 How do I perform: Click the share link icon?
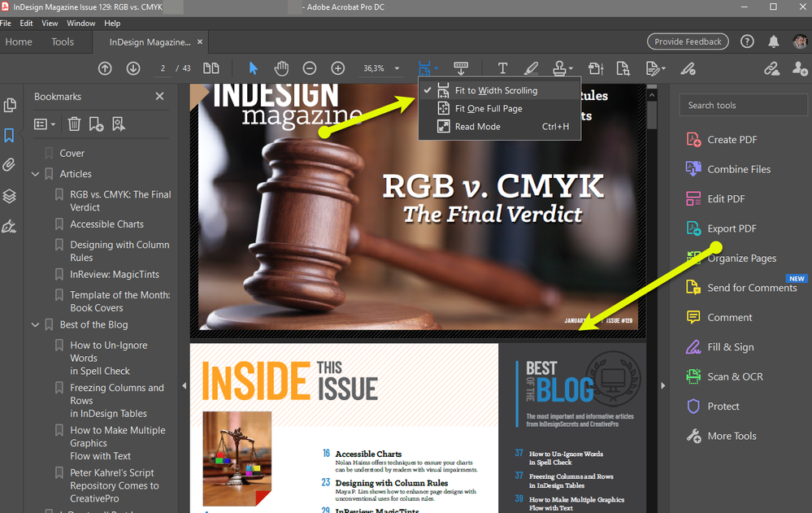click(771, 68)
